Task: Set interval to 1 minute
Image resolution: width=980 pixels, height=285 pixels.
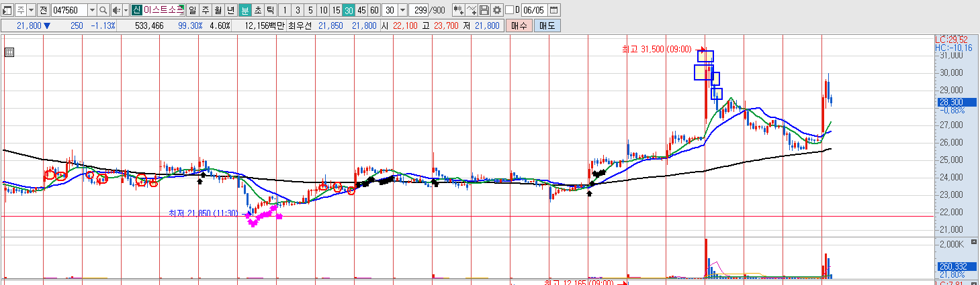Action: (285, 10)
